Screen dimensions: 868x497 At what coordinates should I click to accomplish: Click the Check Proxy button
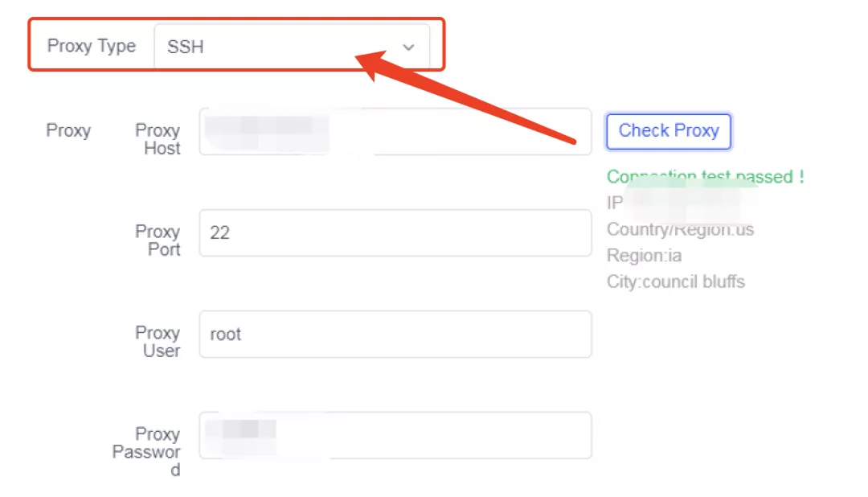click(669, 131)
